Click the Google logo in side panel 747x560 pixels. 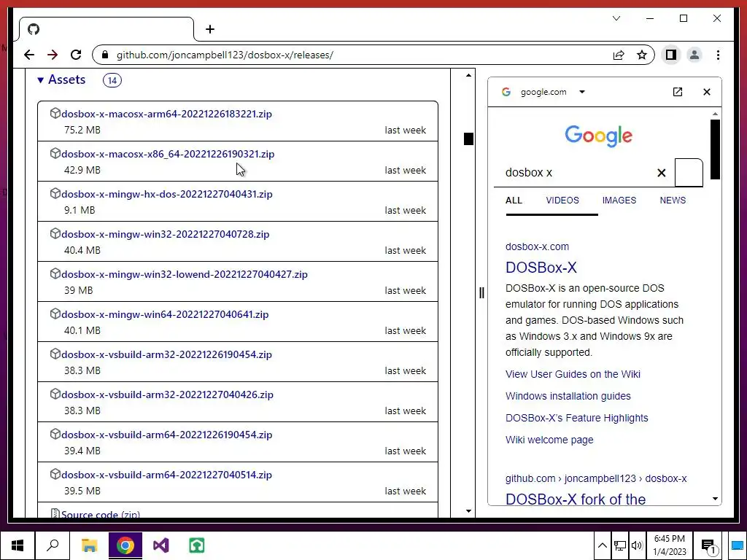coord(598,136)
